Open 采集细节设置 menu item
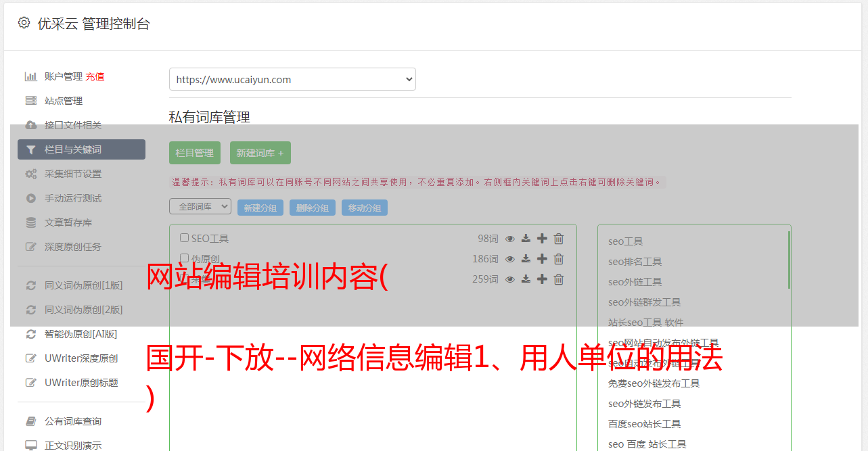The width and height of the screenshot is (868, 451). (73, 174)
